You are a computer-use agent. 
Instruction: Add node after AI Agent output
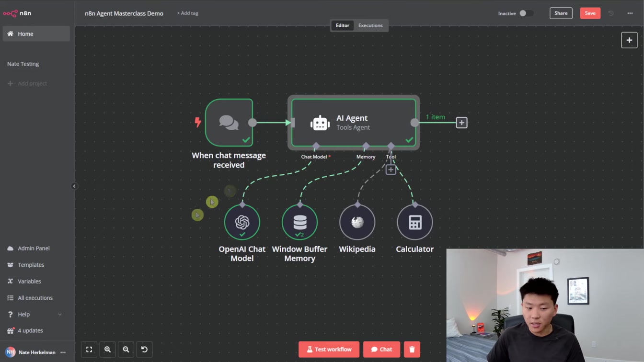(461, 123)
